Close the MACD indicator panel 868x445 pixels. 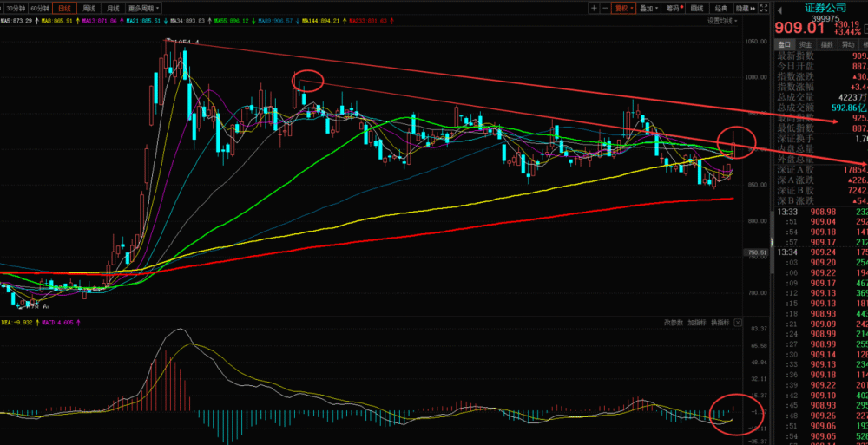coord(737,322)
